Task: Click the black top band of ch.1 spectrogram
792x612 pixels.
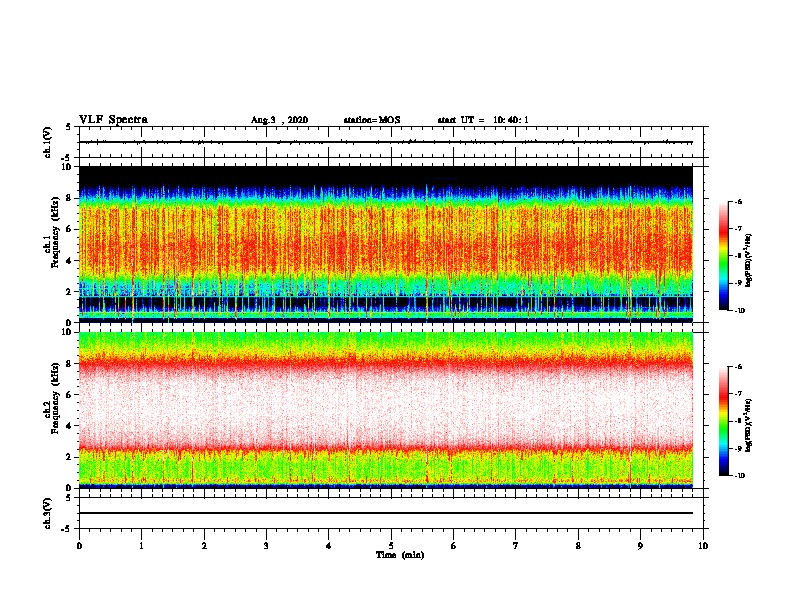Action: pos(386,175)
